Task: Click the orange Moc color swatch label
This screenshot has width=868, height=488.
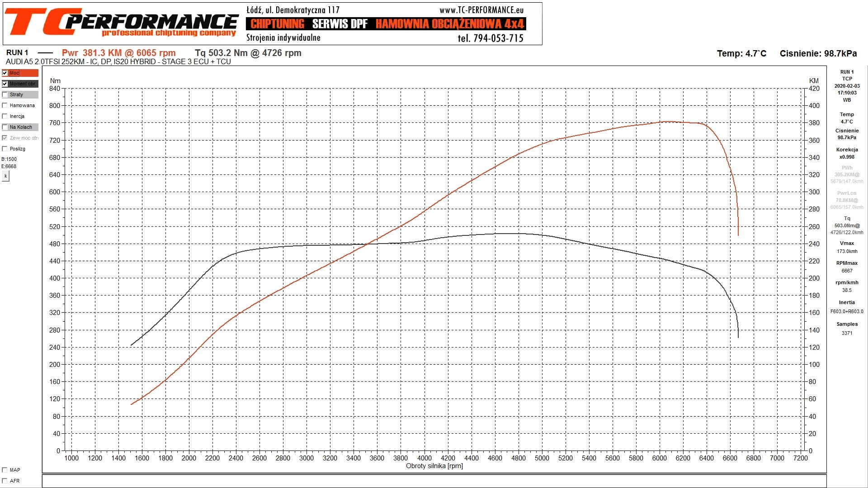Action: [24, 73]
